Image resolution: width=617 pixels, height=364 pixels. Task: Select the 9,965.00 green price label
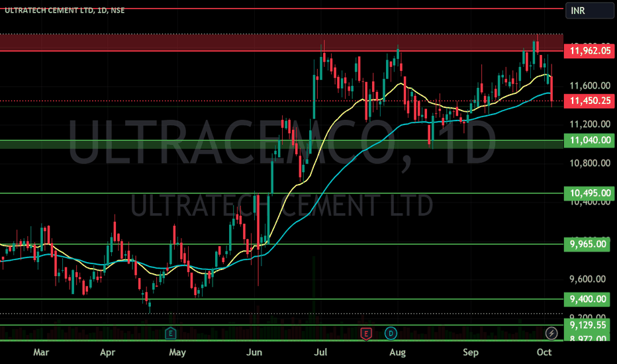coord(587,244)
